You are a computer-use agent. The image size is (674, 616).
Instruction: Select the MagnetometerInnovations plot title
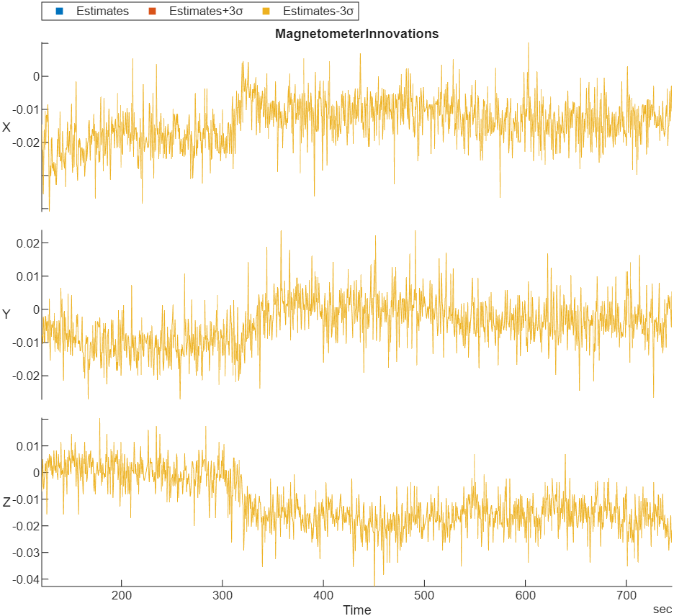356,34
